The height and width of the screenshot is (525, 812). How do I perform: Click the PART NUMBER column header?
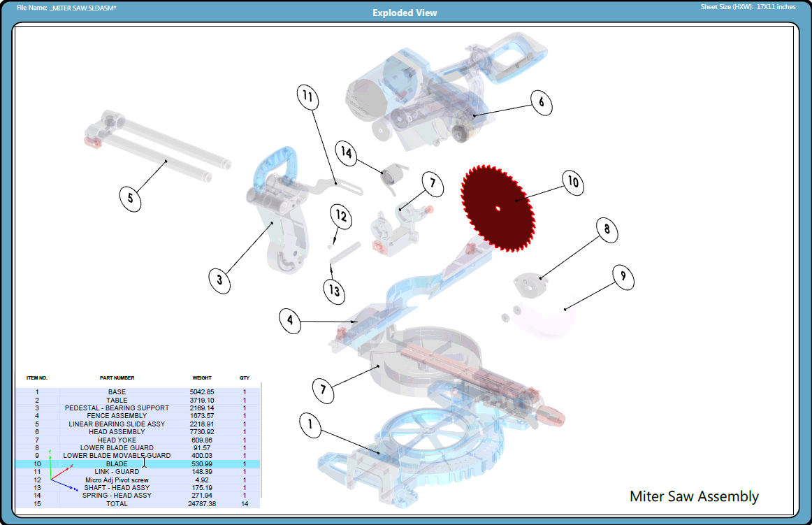coord(117,377)
